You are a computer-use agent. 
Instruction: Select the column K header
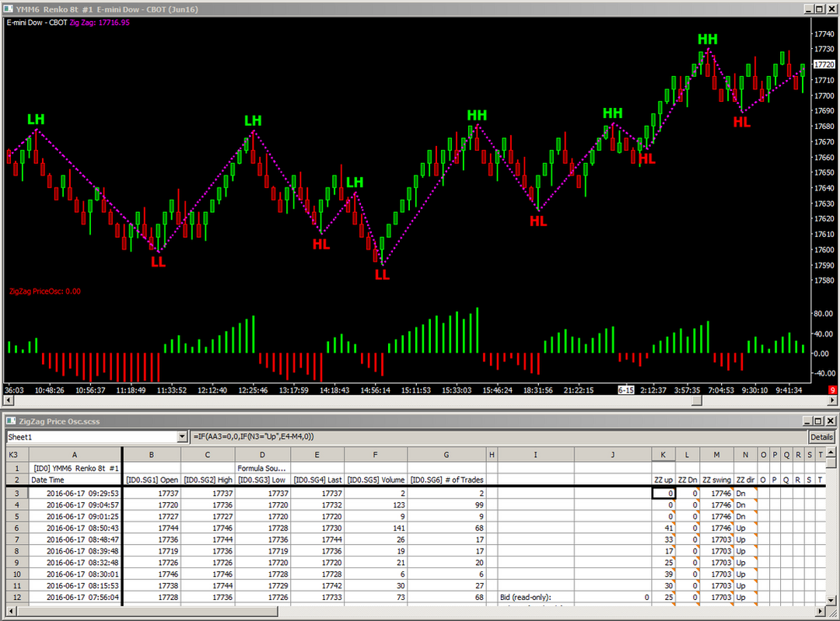[x=663, y=455]
